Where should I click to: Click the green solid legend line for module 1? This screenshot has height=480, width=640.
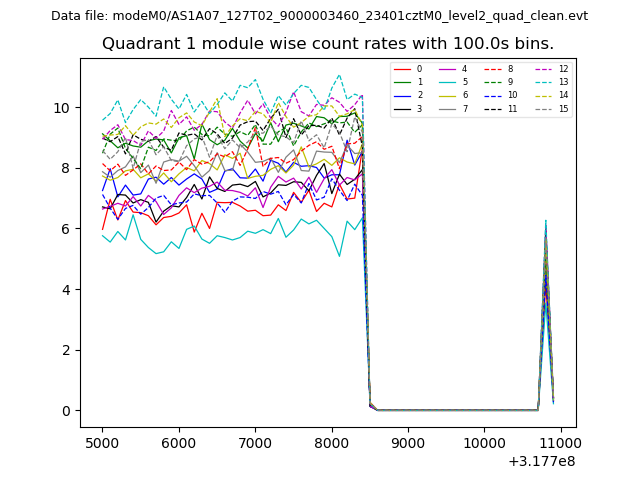tap(401, 82)
